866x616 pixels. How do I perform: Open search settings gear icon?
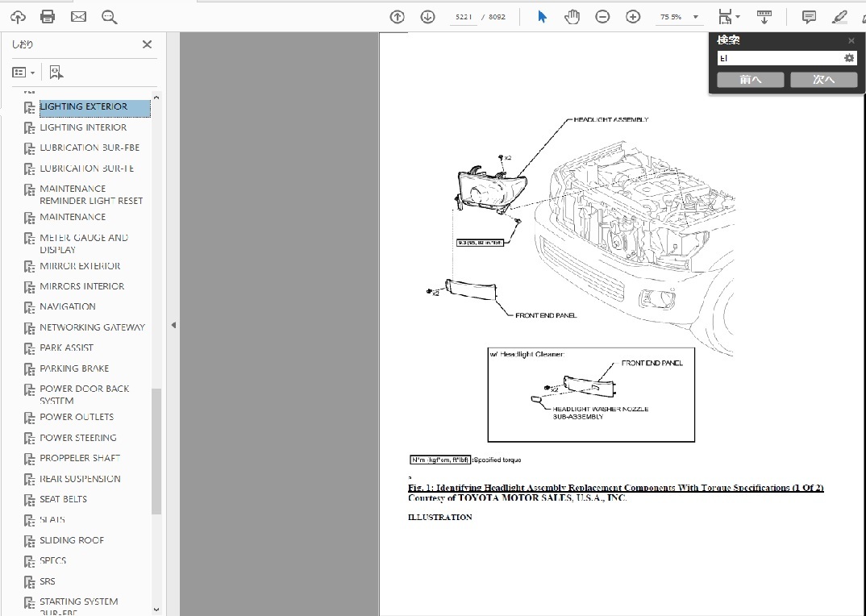tap(849, 58)
